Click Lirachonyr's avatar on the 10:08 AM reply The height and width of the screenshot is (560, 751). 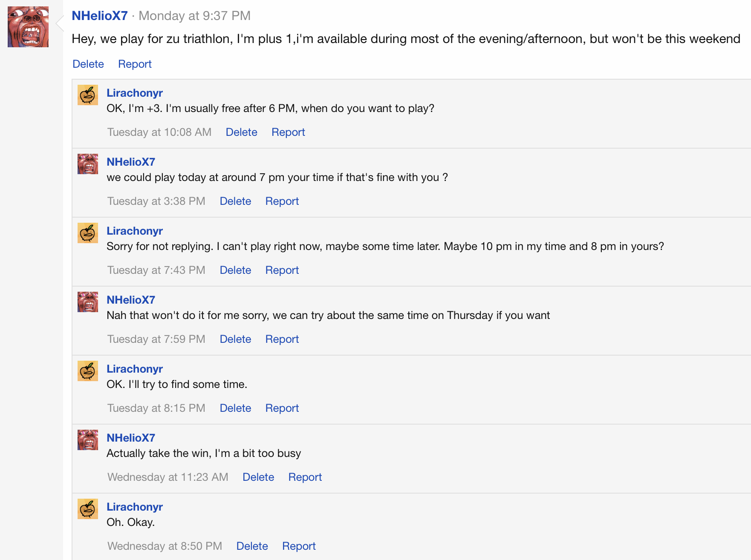tap(88, 95)
